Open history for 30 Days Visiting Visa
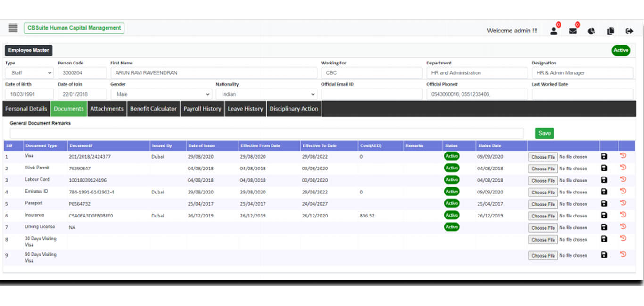The image size is (644, 306). tap(623, 238)
